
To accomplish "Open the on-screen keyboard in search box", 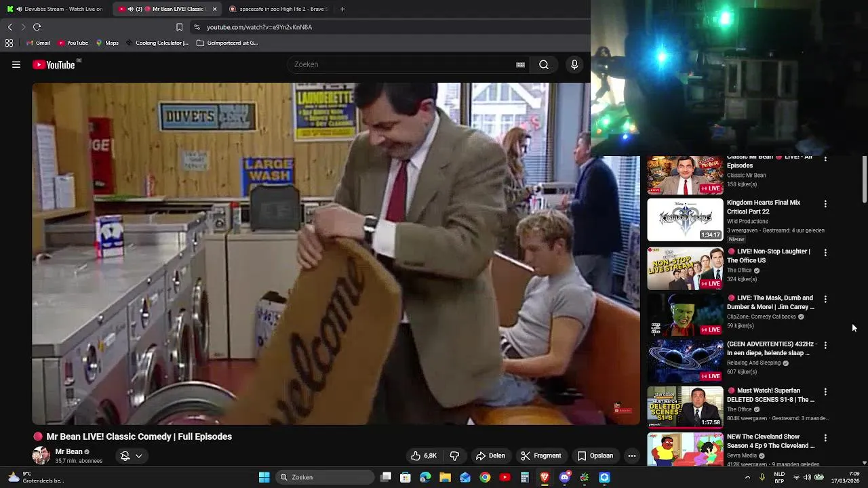I will (x=520, y=64).
